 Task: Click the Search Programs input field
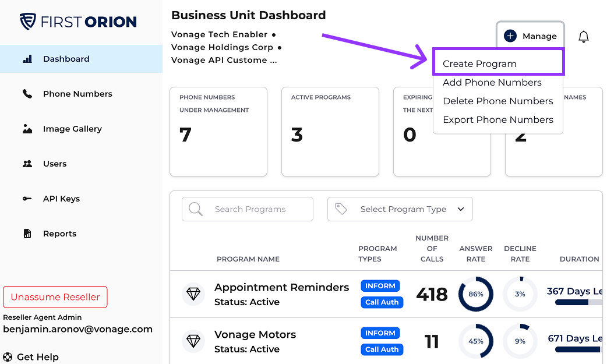tap(248, 209)
